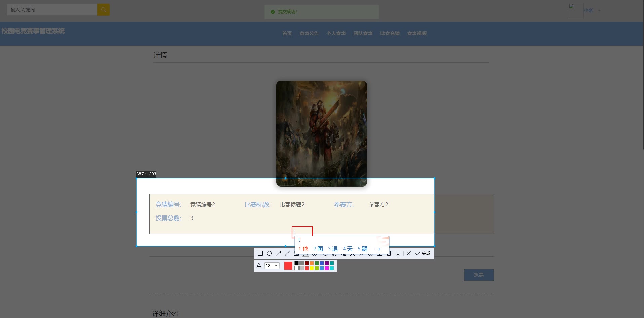Click the 详细介绍 heading
644x318 pixels.
pos(165,313)
